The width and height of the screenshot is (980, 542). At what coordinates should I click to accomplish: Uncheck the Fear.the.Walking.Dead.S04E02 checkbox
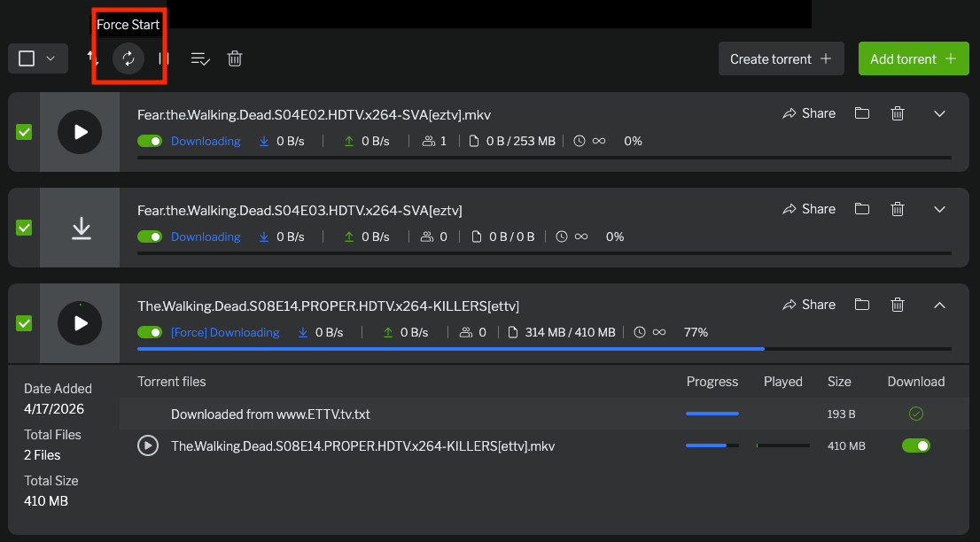pos(24,132)
